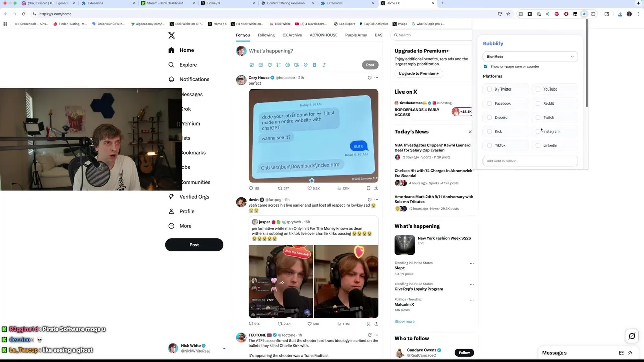Enable YouTube platform checkbox
Image resolution: width=644 pixels, height=362 pixels.
tap(538, 89)
